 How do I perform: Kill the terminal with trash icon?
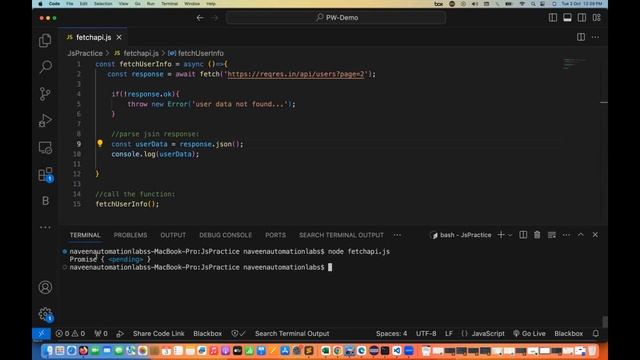537,235
